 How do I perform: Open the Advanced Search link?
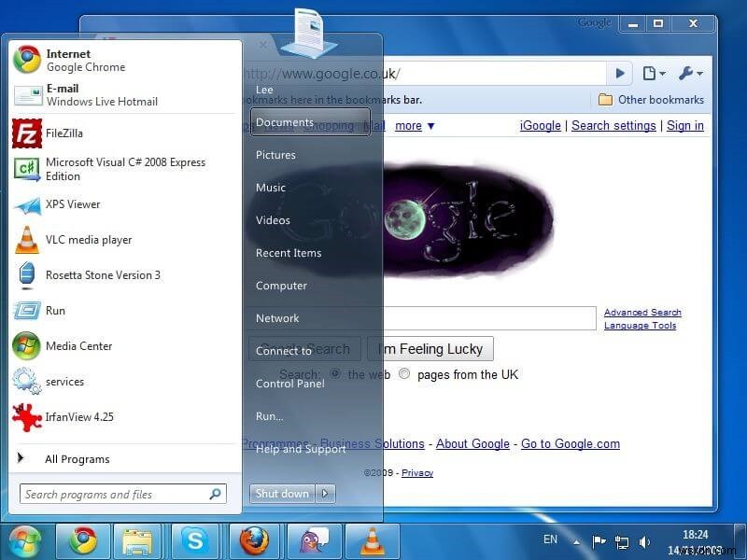point(642,312)
